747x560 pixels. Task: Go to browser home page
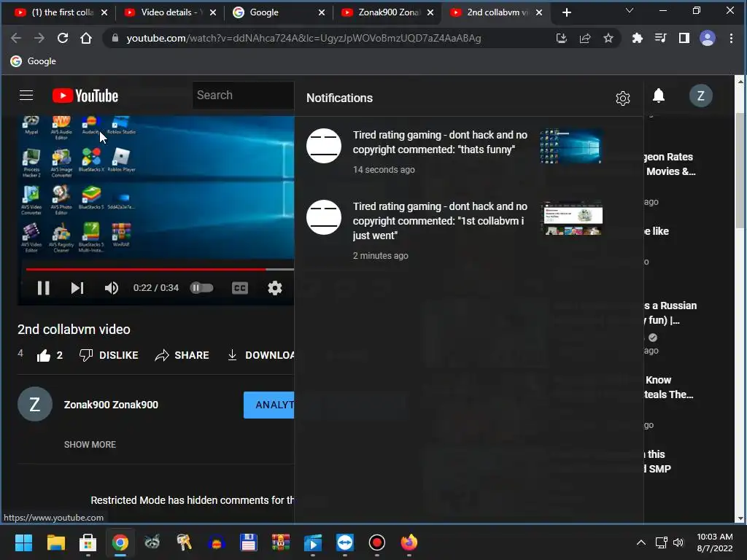(86, 38)
